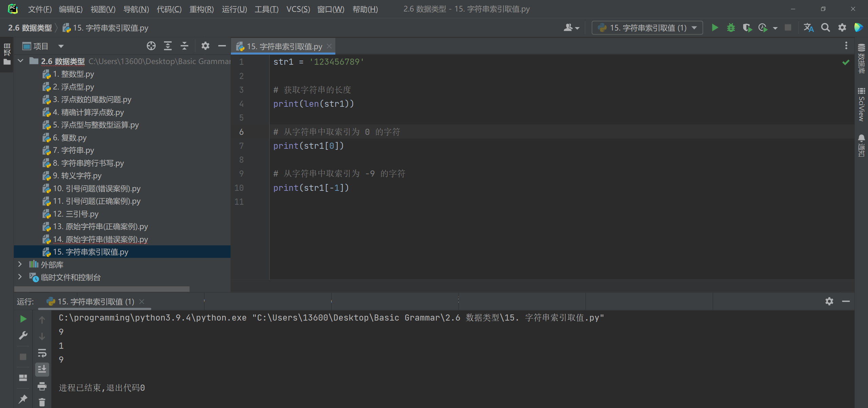Screen dimensions: 868x408
Task: Collapse the 2.6 数据类型 root folder
Action: (x=21, y=61)
